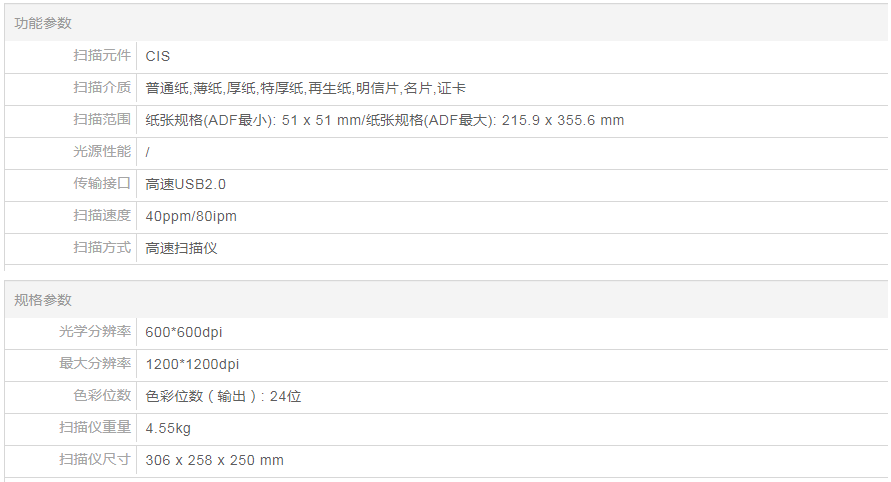This screenshot has width=891, height=482.
Task: Select the 光学分辨率 row label
Action: point(94,332)
